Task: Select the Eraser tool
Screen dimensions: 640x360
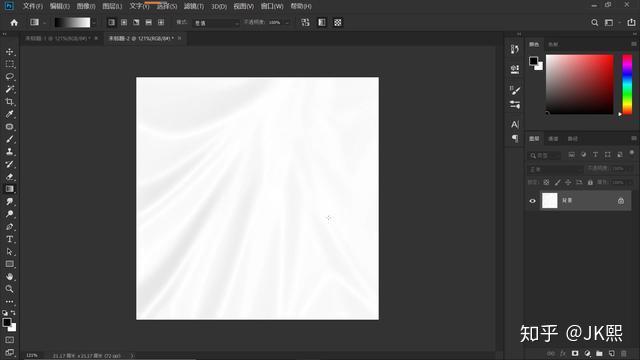Action: 9,177
